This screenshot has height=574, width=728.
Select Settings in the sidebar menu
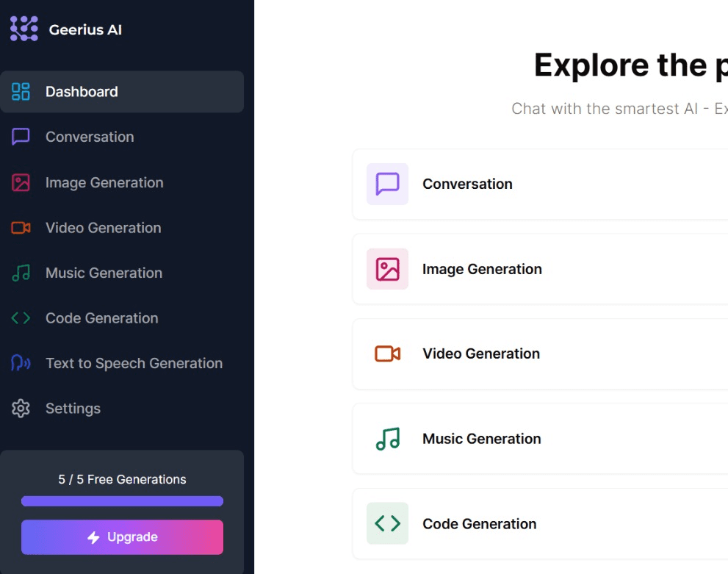point(73,409)
